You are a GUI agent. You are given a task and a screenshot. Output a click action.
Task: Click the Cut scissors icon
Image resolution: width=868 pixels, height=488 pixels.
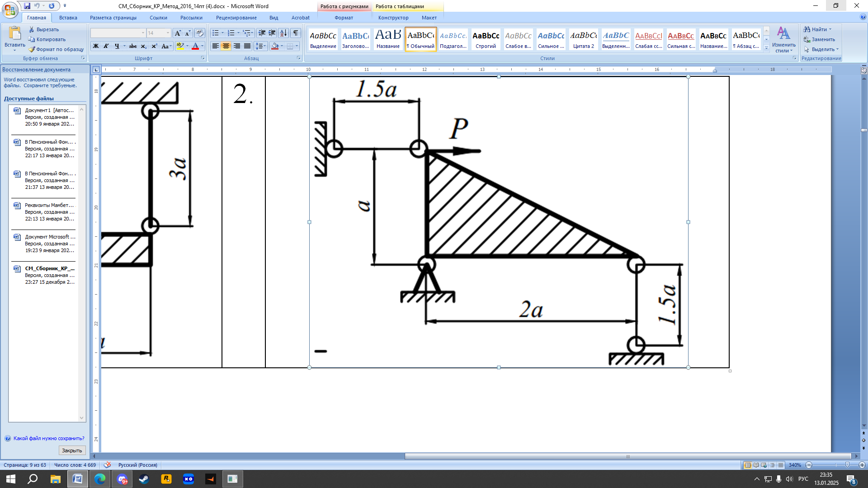tap(32, 29)
